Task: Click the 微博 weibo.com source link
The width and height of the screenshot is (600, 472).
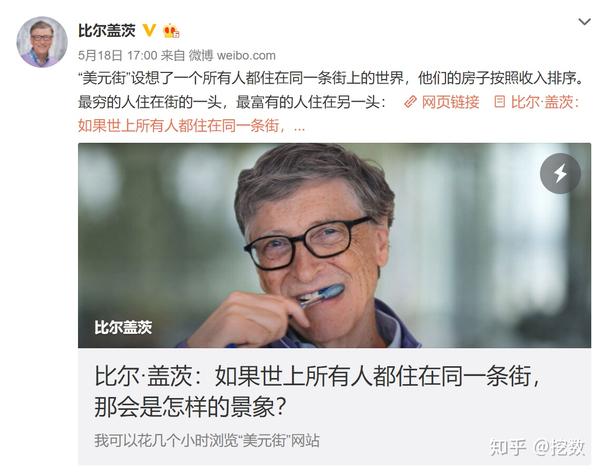Action: [232, 56]
